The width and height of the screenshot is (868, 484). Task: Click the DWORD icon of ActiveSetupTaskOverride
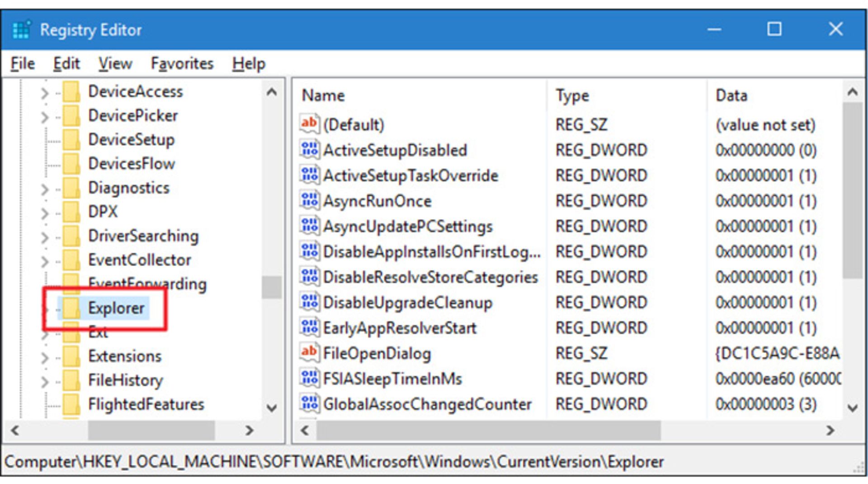click(x=310, y=175)
